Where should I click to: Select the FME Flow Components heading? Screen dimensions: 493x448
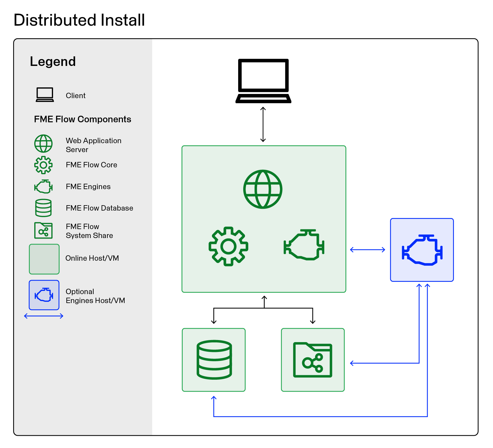pos(83,119)
